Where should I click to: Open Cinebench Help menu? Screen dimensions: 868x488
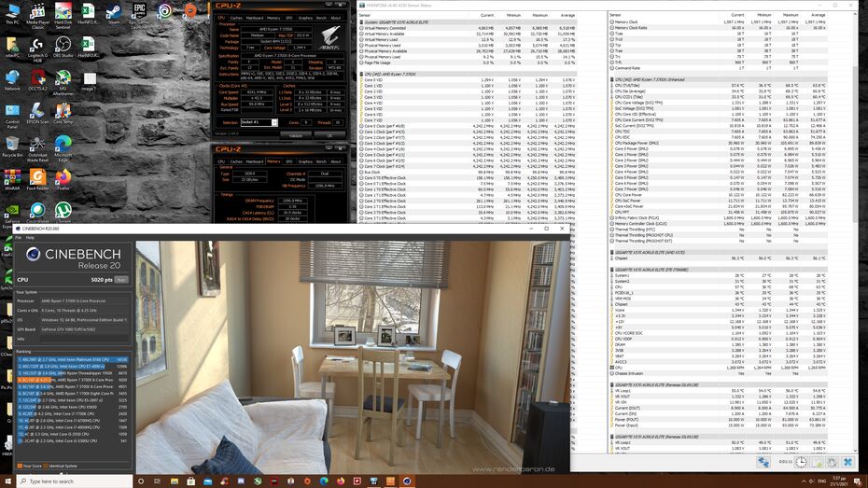click(x=30, y=237)
